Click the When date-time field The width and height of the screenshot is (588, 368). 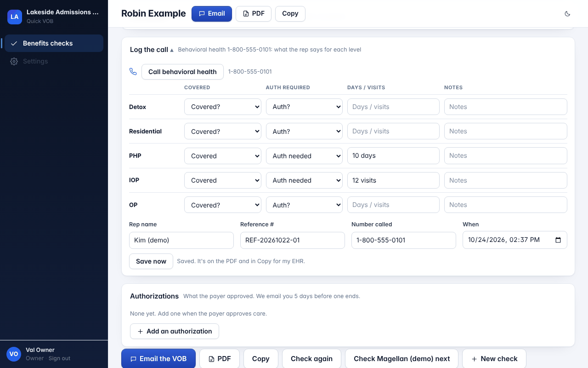click(x=515, y=240)
